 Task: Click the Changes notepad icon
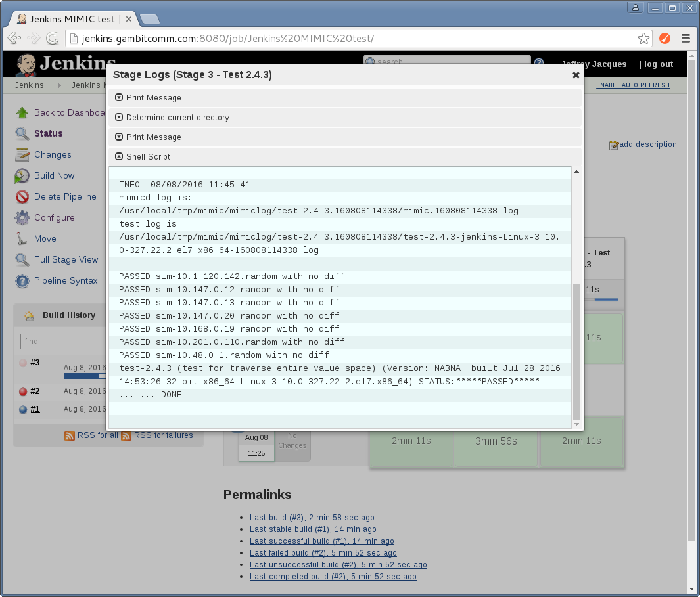click(22, 154)
